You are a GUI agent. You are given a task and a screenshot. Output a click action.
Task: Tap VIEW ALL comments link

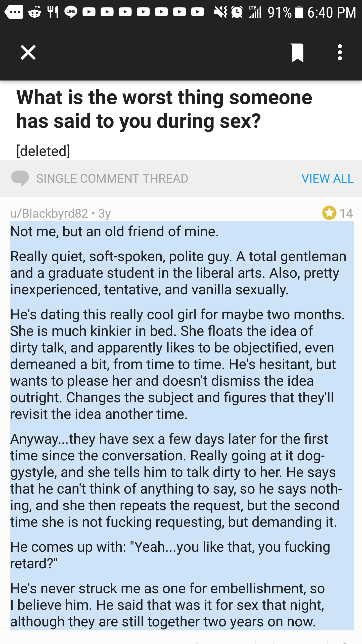click(328, 178)
